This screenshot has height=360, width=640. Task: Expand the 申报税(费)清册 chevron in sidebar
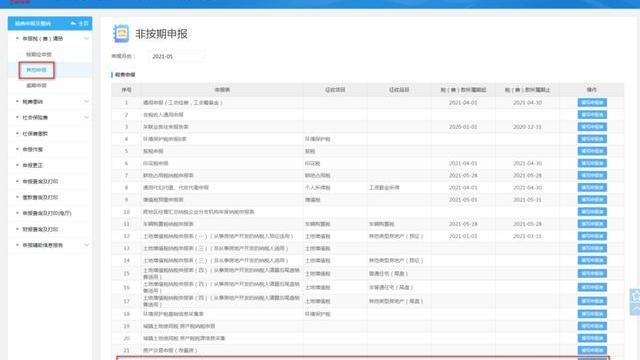(87, 39)
